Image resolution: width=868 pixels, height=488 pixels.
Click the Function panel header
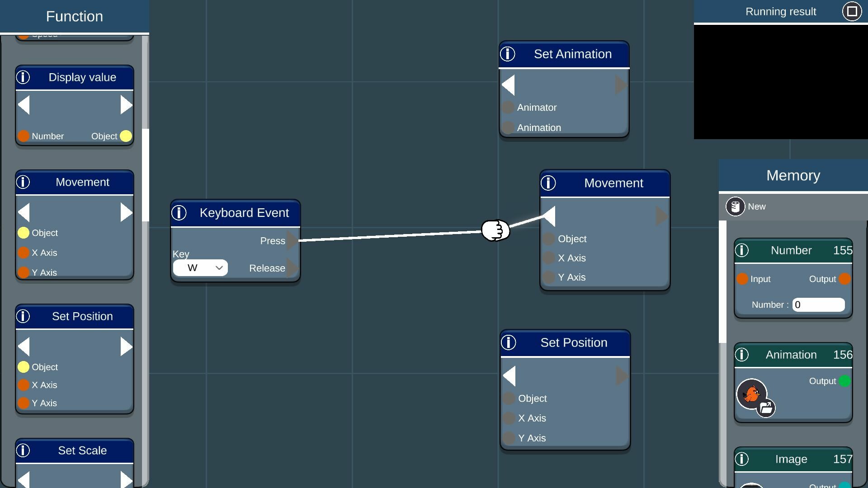click(74, 16)
